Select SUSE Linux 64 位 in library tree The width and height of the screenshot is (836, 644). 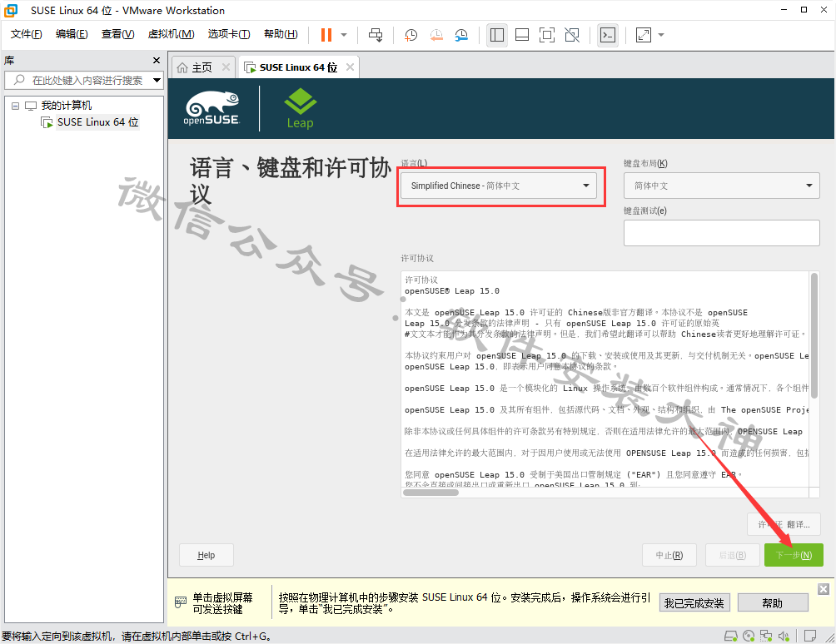click(x=97, y=122)
